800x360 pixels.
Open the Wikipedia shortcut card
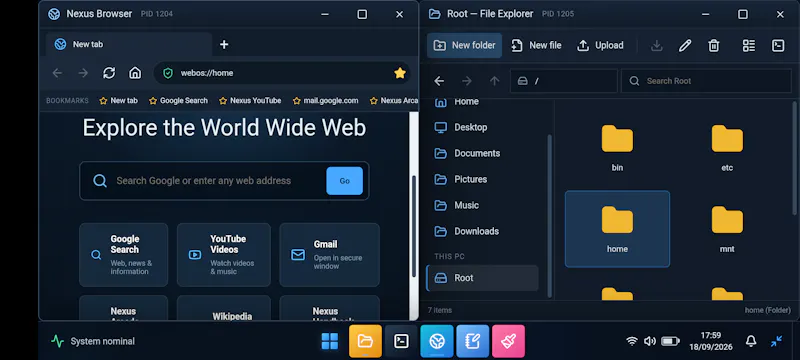(x=223, y=308)
